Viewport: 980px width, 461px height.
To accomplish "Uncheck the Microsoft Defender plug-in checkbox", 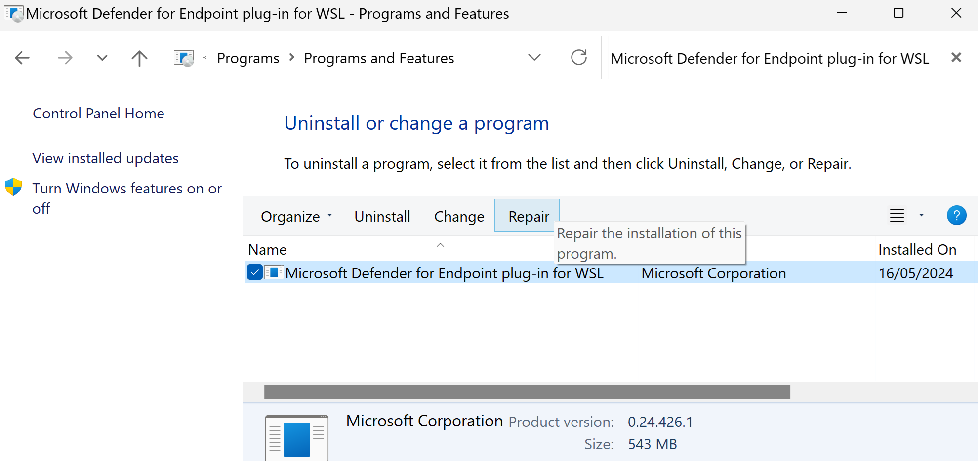I will click(255, 272).
